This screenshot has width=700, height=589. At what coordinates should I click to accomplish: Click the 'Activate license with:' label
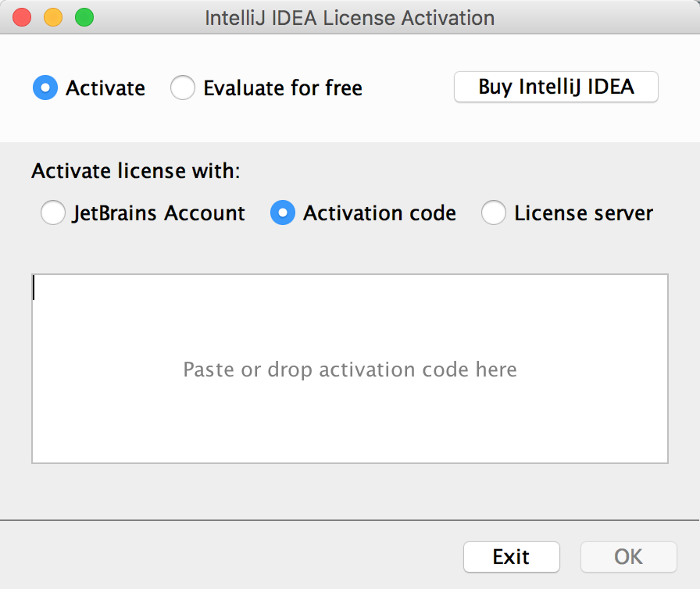coord(136,171)
